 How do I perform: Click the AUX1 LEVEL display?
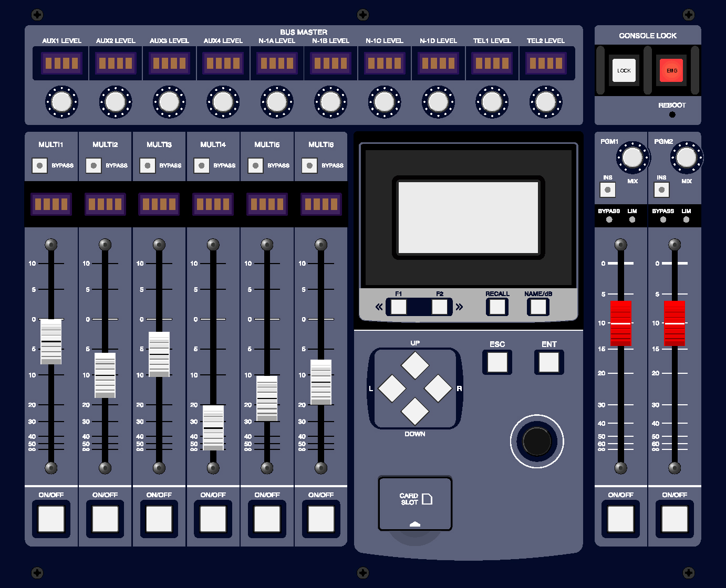62,64
